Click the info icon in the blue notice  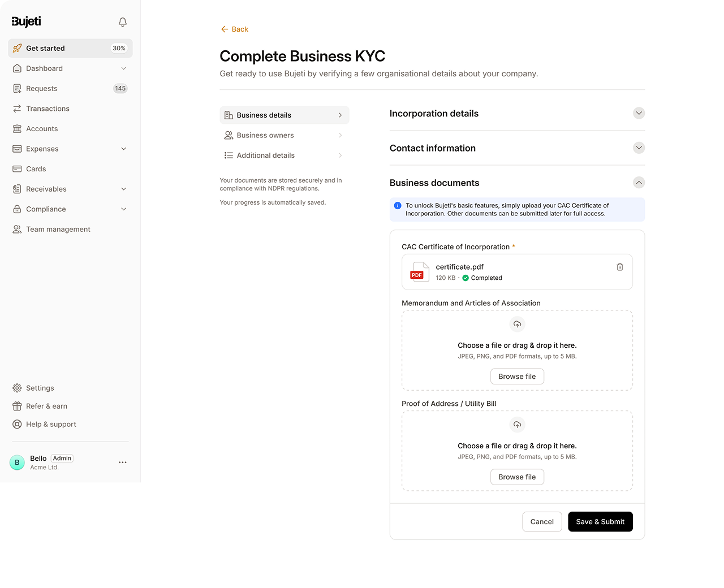(x=398, y=206)
